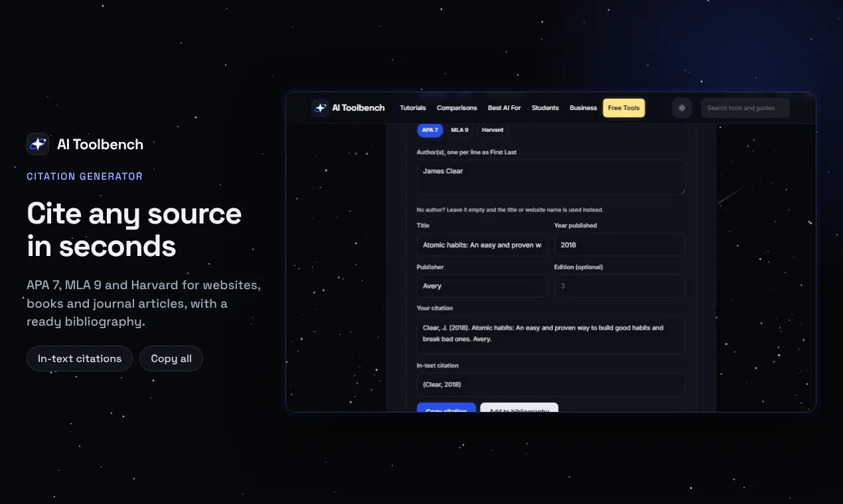
Task: Click the CITATION GENERATOR label
Action: coord(85,176)
